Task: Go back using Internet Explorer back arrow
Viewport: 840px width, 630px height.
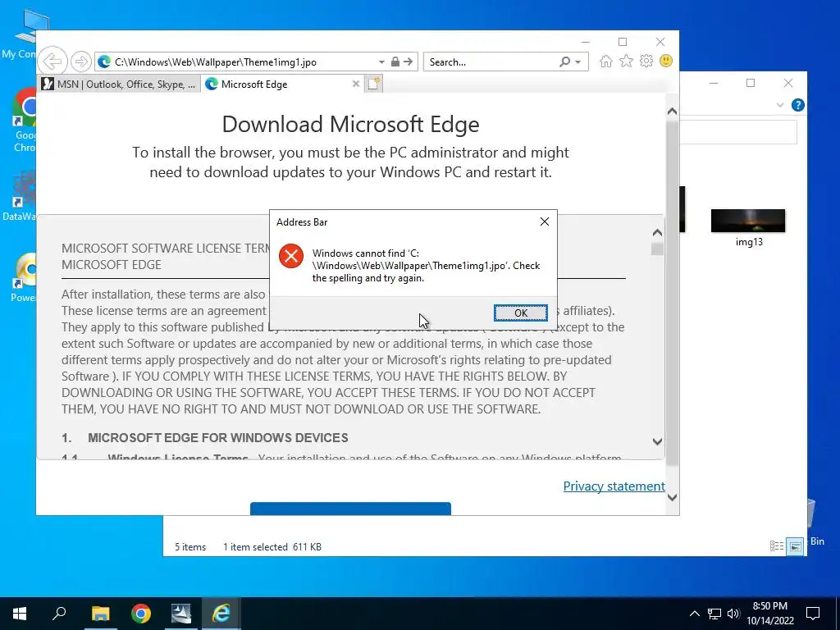Action: pyautogui.click(x=52, y=62)
